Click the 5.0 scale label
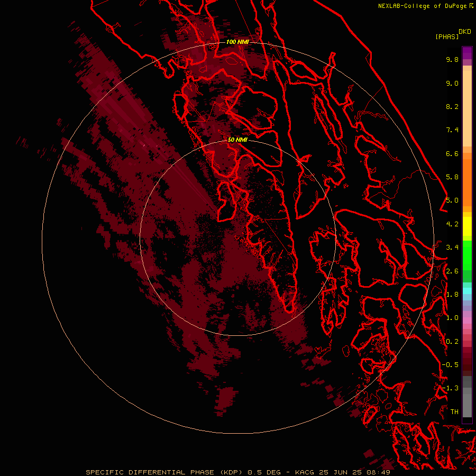 pyautogui.click(x=452, y=200)
